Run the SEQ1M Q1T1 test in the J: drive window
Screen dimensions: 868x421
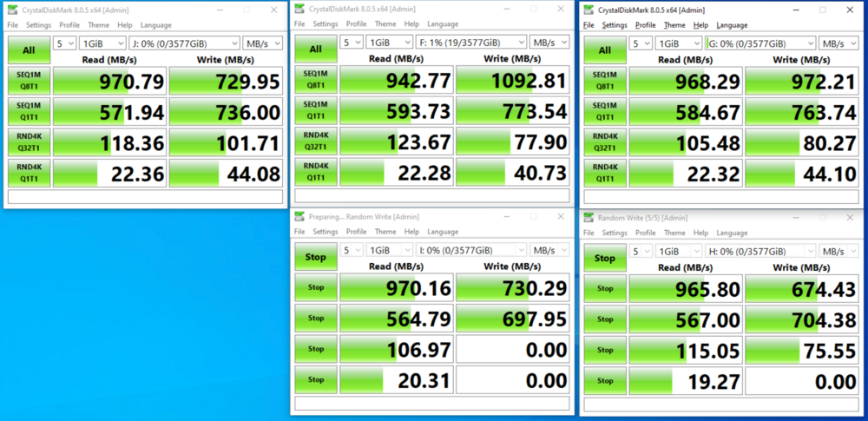tap(29, 113)
